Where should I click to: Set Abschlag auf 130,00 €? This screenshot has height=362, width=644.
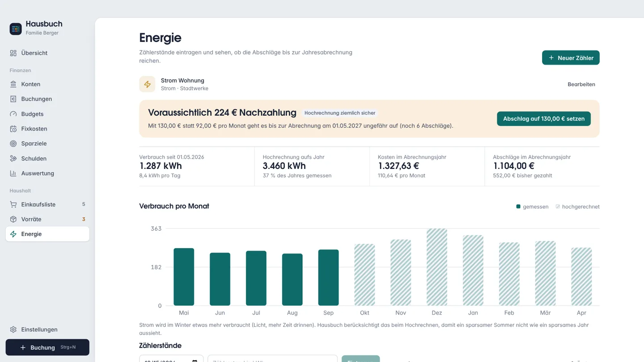[x=544, y=118]
